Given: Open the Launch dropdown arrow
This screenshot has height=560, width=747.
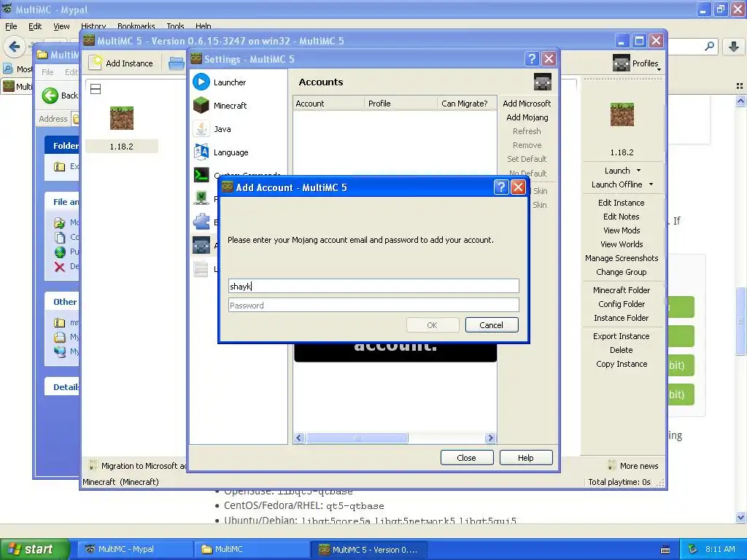Looking at the screenshot, I should pyautogui.click(x=638, y=171).
